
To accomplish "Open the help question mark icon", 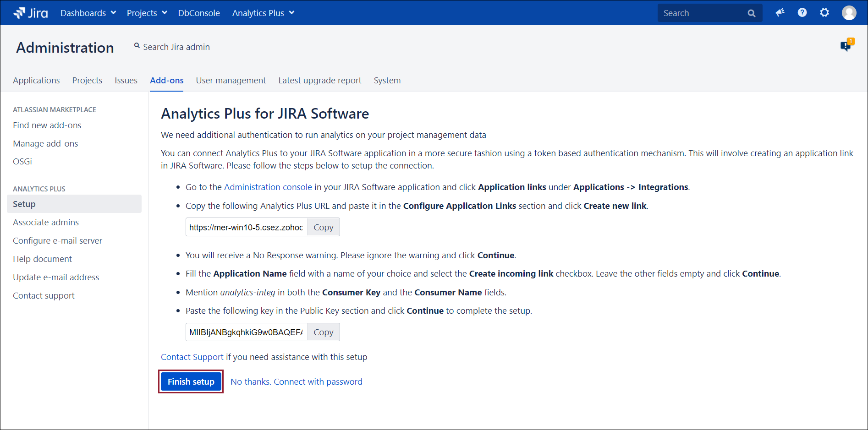I will [x=802, y=13].
